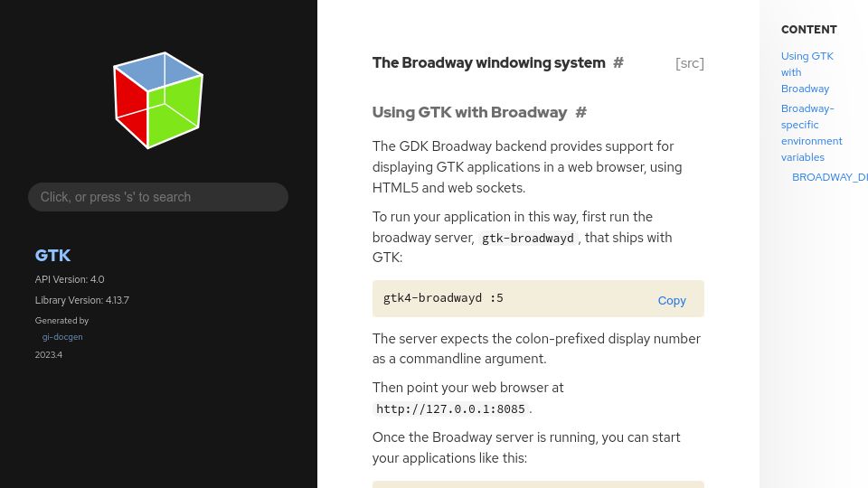The width and height of the screenshot is (868, 488).
Task: Click the inline gtk-broadwayd code text
Action: click(x=527, y=238)
